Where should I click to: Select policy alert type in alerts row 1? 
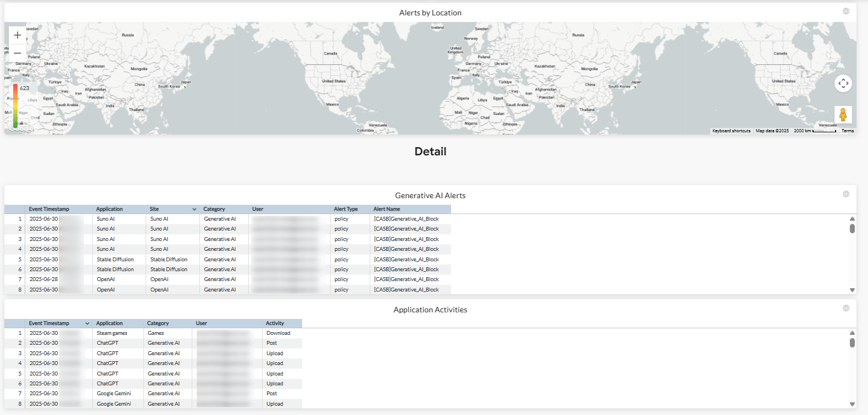(341, 219)
